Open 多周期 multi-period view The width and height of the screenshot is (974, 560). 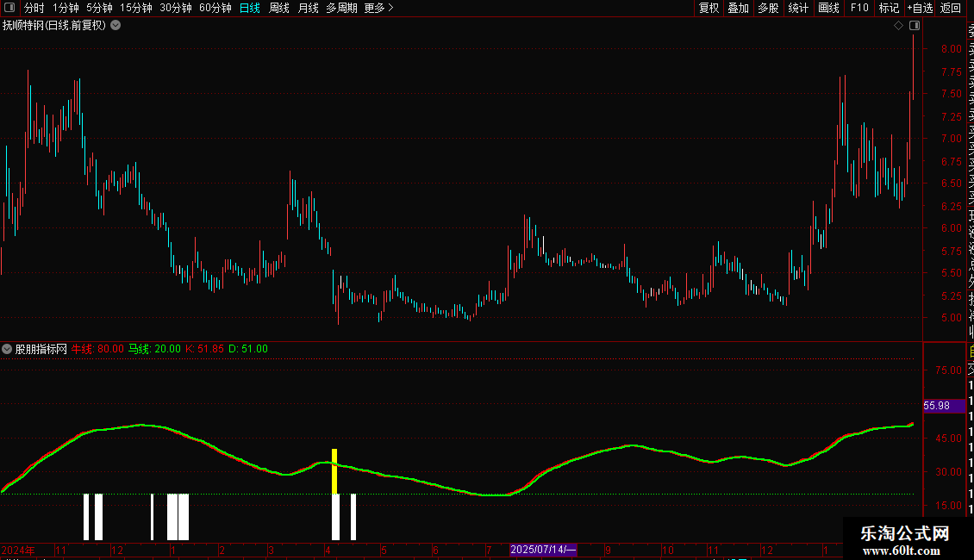[x=341, y=8]
